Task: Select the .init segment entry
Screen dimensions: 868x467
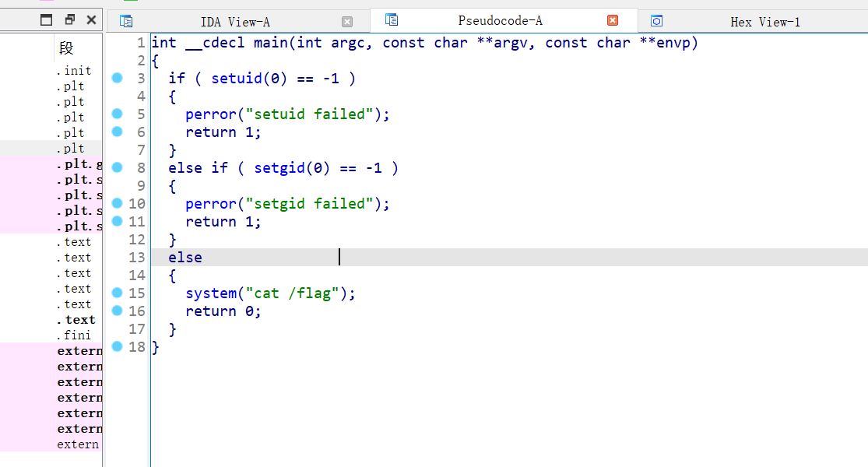Action: pyautogui.click(x=73, y=71)
